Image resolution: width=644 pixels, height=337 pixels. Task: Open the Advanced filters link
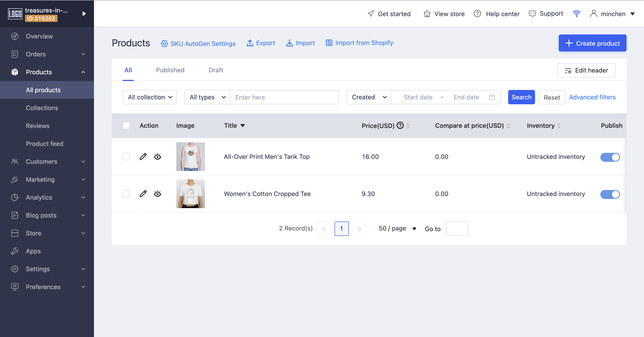coord(592,97)
